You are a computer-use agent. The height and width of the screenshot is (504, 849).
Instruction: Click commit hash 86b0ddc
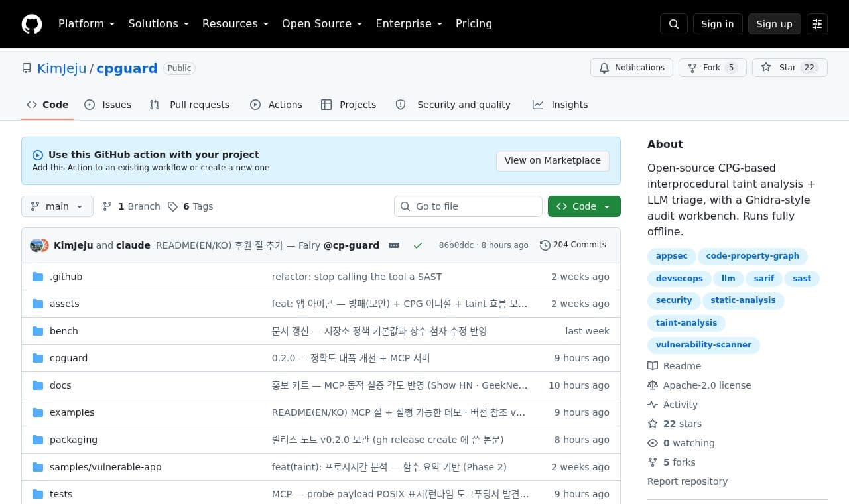[456, 245]
